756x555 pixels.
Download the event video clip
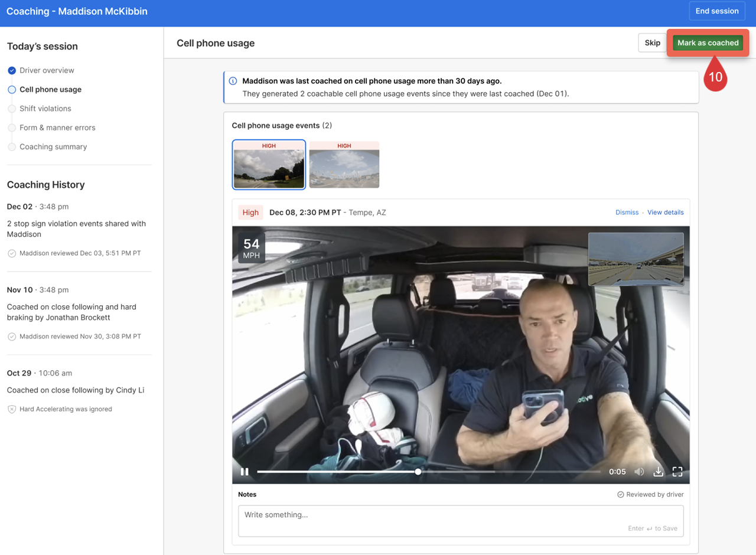point(658,472)
